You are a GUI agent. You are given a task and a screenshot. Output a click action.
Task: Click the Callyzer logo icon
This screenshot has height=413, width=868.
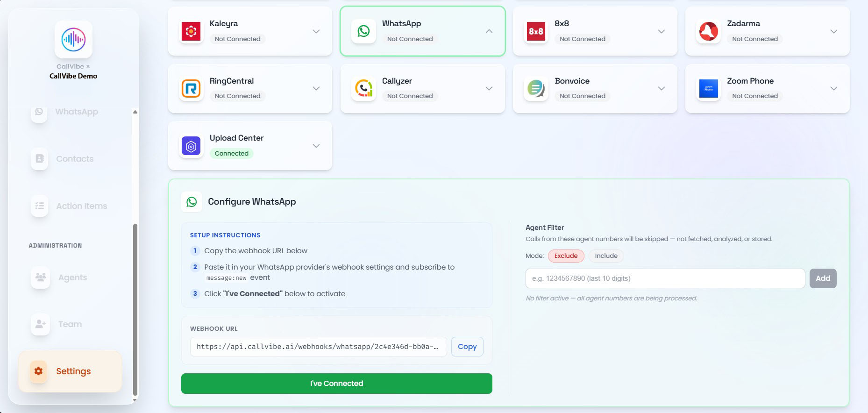363,88
